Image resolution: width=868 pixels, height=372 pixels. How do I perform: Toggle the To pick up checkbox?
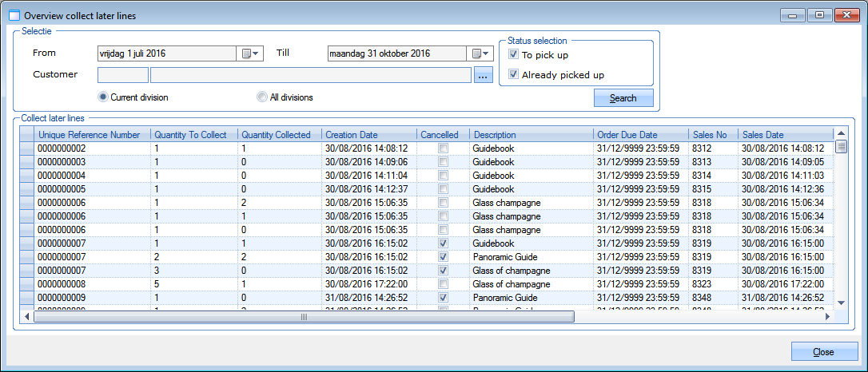[514, 55]
